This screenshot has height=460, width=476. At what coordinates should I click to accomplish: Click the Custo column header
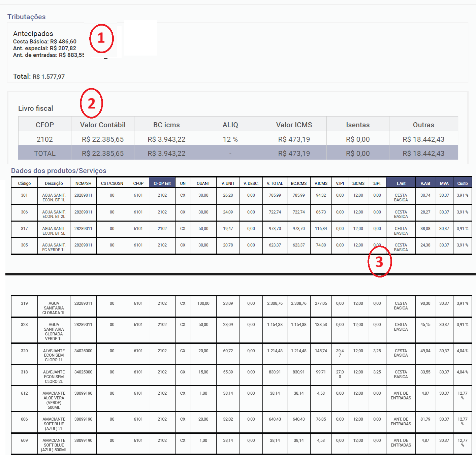[462, 184]
